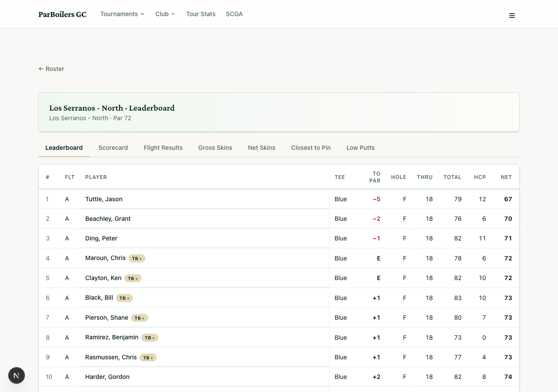Click player name Harder, Gordon

107,377
